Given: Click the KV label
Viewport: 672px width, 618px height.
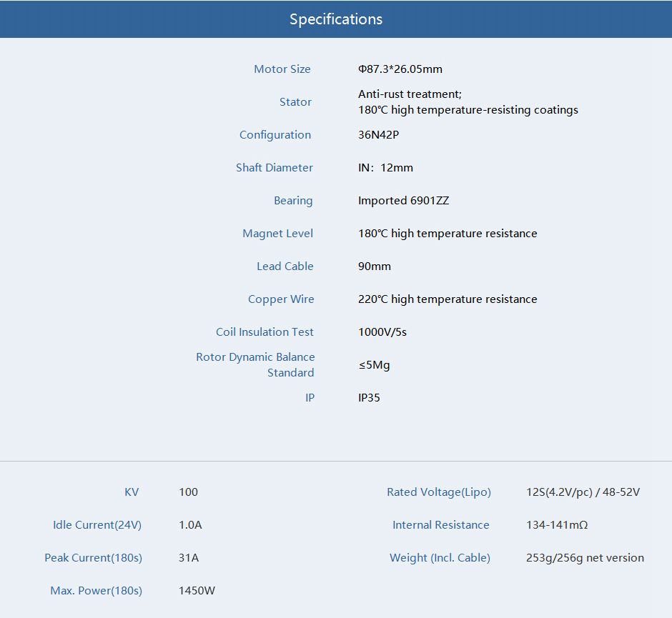Looking at the screenshot, I should click(132, 492).
